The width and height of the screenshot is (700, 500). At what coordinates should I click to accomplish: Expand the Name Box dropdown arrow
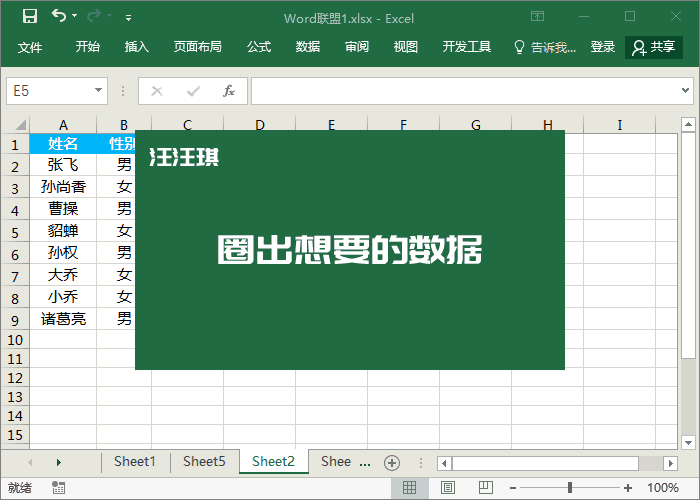tap(99, 91)
